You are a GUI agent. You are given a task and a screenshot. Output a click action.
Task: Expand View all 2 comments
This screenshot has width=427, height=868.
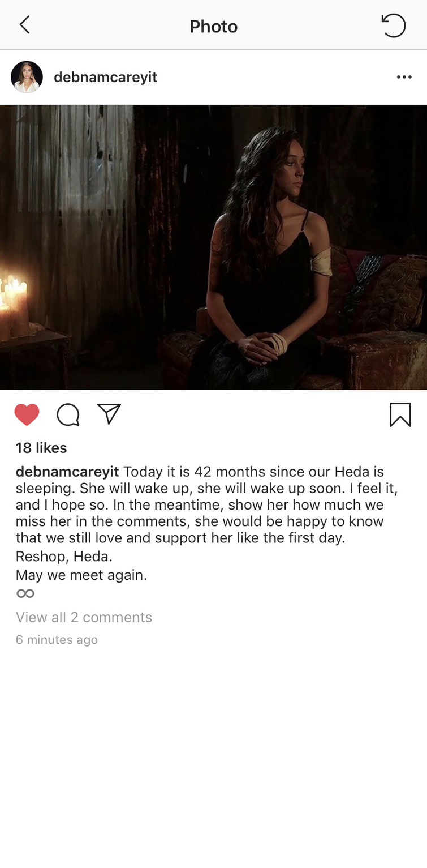point(84,617)
